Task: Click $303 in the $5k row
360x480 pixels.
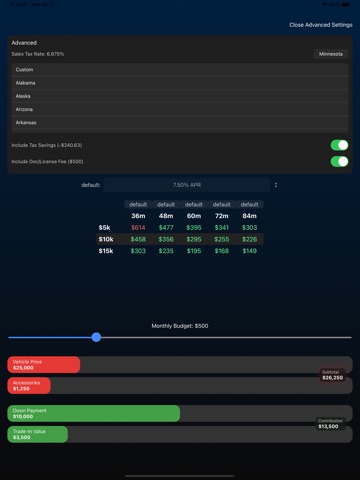Action: tap(249, 228)
